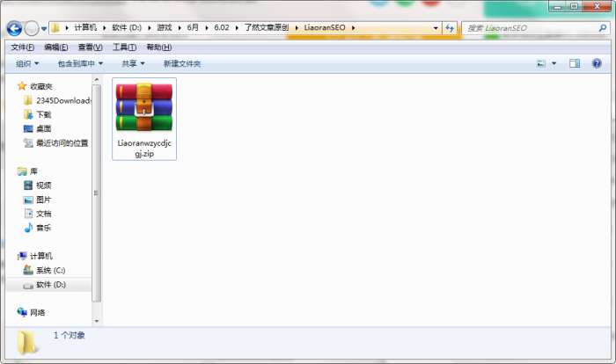Select 了然文章原创 in the address breadcrumb

coord(267,27)
